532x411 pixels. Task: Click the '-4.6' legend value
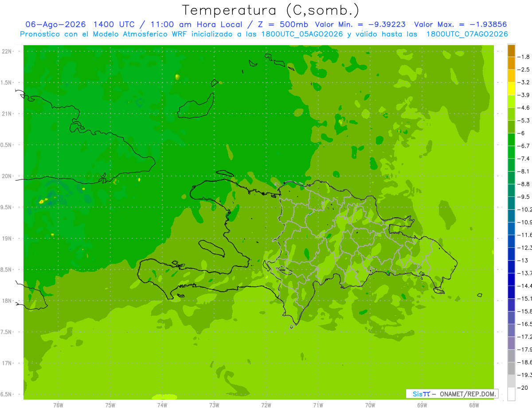tap(524, 108)
